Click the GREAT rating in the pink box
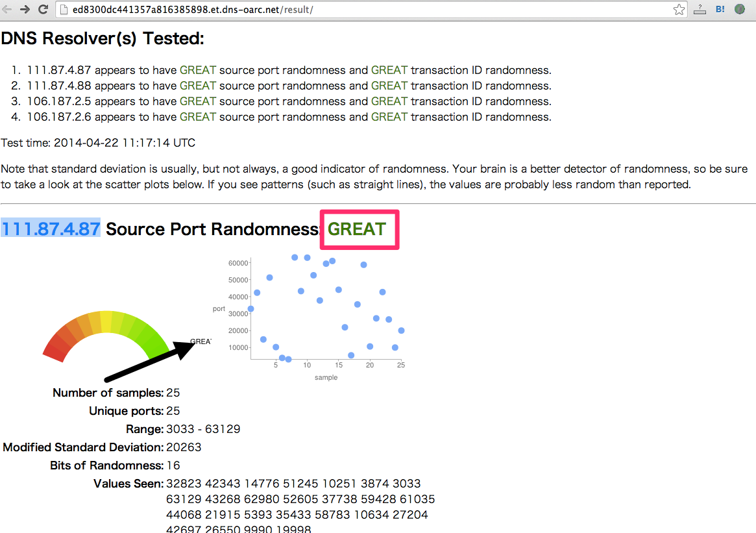This screenshot has height=533, width=756. coord(357,229)
